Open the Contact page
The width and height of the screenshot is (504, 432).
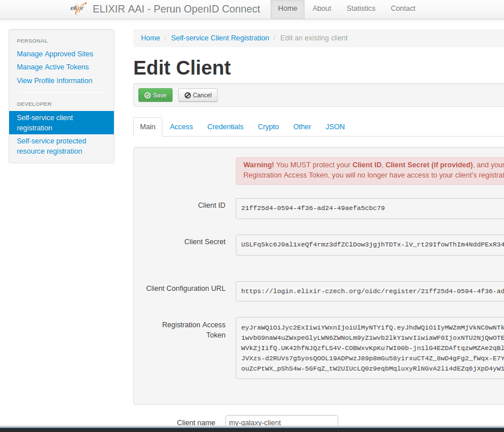point(403,9)
